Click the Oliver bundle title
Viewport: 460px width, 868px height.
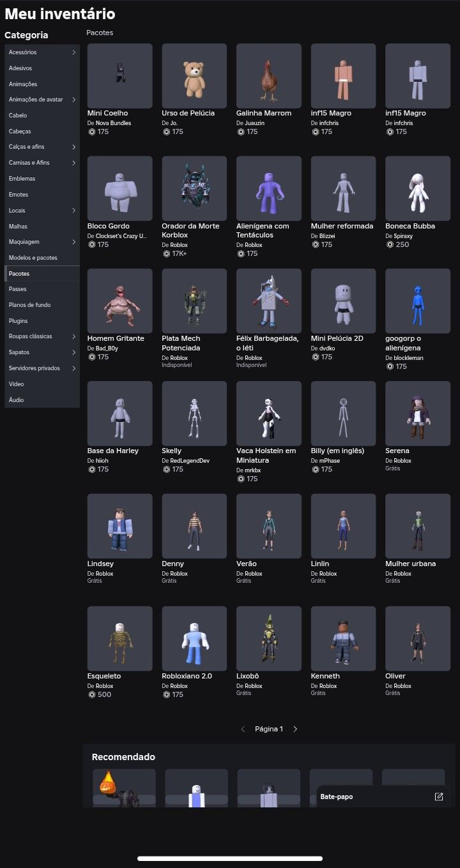point(395,676)
